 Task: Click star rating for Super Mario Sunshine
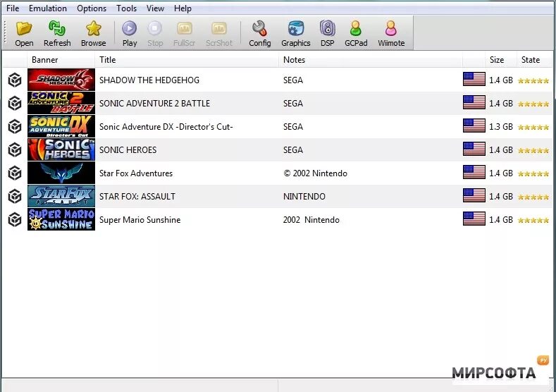[533, 220]
